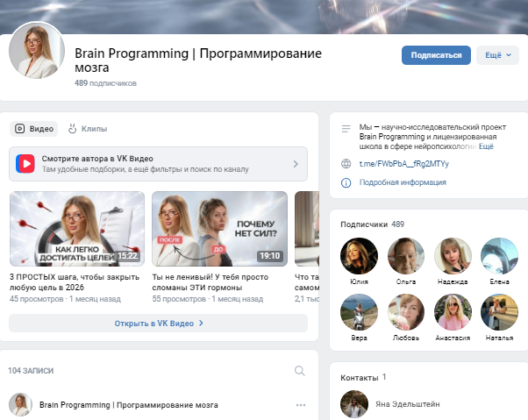This screenshot has width=528, height=420.
Task: Click the search icon next to 104 записи
Action: coord(299,371)
